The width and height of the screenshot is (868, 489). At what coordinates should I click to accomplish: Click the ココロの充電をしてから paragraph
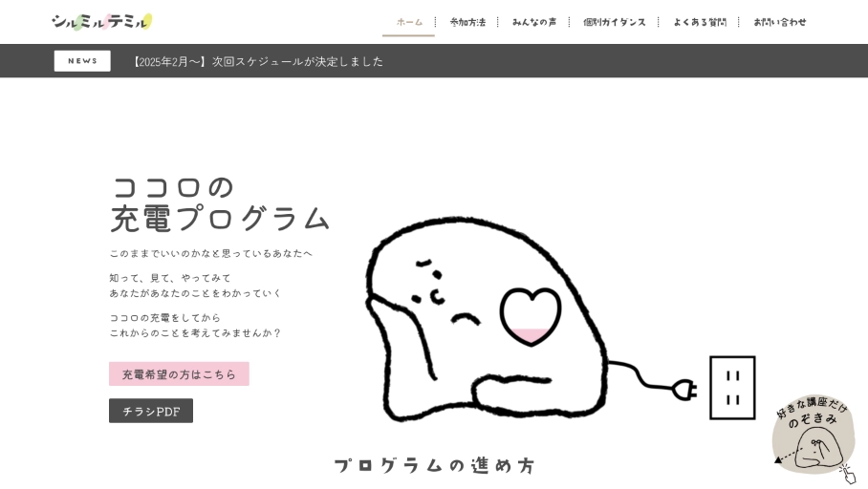pos(195,325)
